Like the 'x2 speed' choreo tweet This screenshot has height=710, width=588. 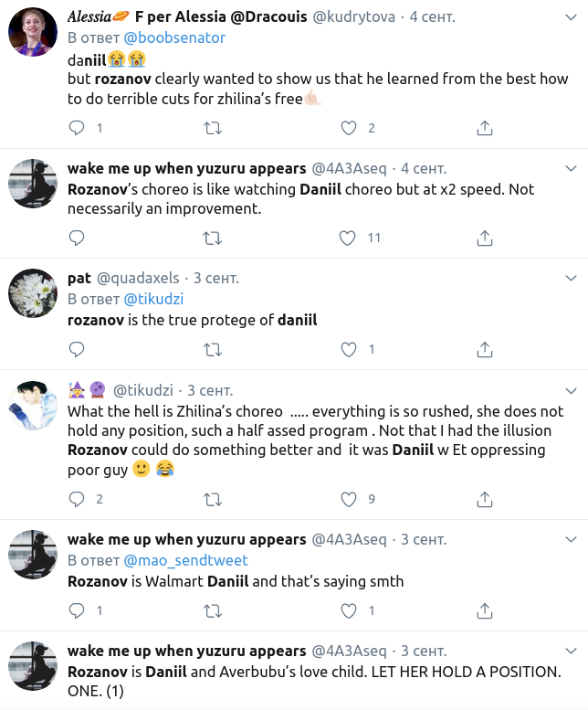click(347, 238)
